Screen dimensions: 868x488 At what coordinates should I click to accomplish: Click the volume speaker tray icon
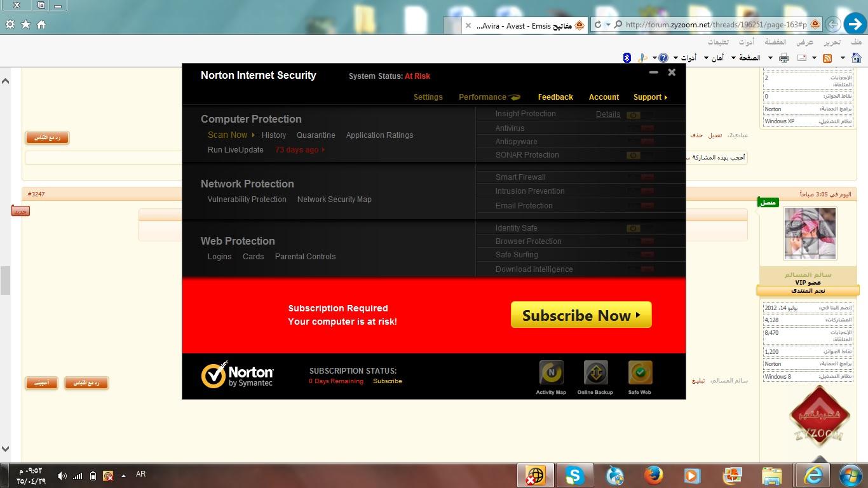point(62,475)
